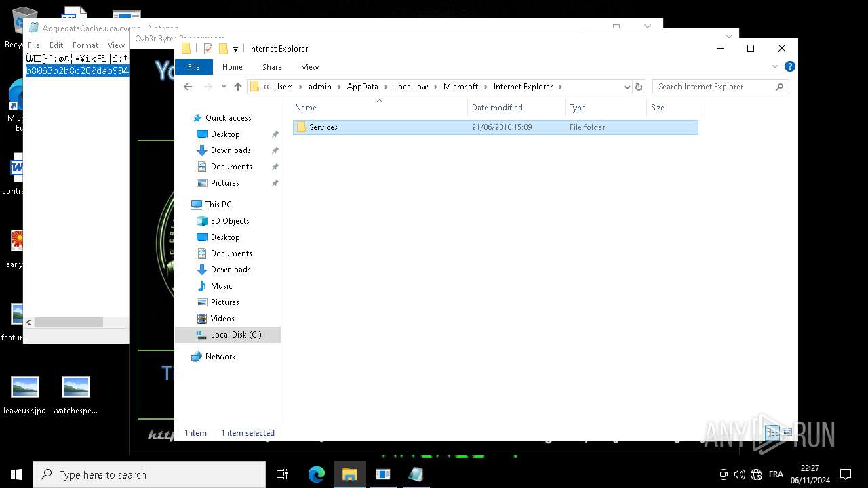This screenshot has height=488, width=868.
Task: Click the Users breadcrumb segment
Action: [283, 87]
